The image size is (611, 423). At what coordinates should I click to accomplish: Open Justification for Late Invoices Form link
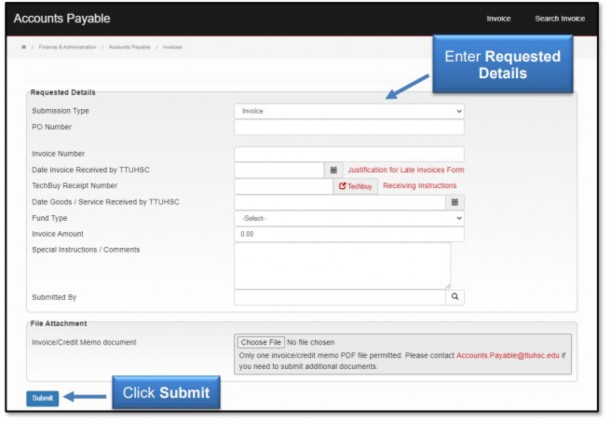(406, 170)
